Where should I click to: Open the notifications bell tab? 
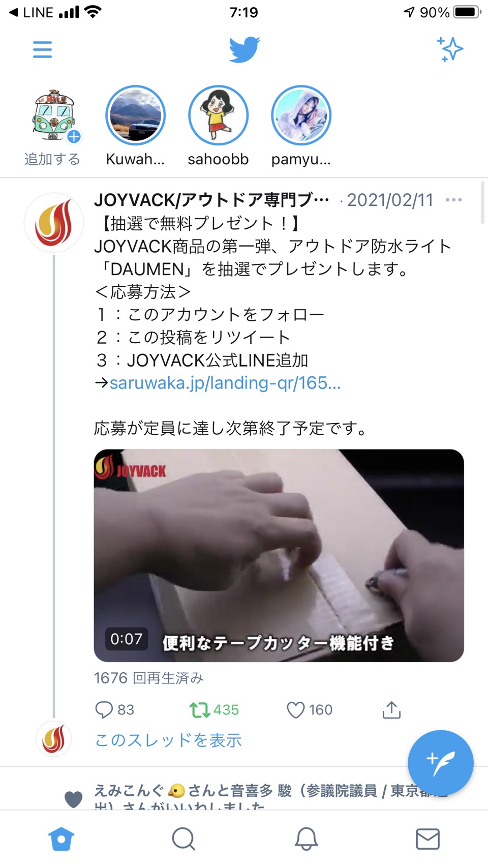click(x=306, y=839)
